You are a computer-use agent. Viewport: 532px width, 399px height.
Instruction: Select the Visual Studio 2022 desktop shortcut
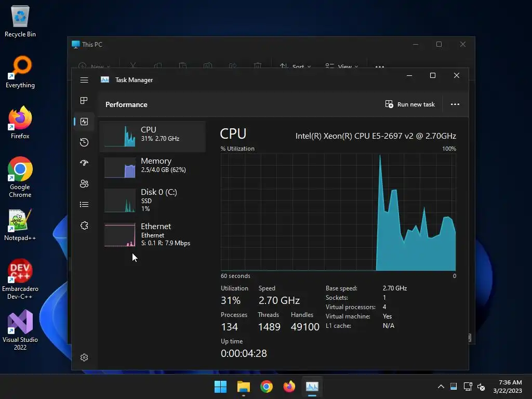pyautogui.click(x=20, y=330)
